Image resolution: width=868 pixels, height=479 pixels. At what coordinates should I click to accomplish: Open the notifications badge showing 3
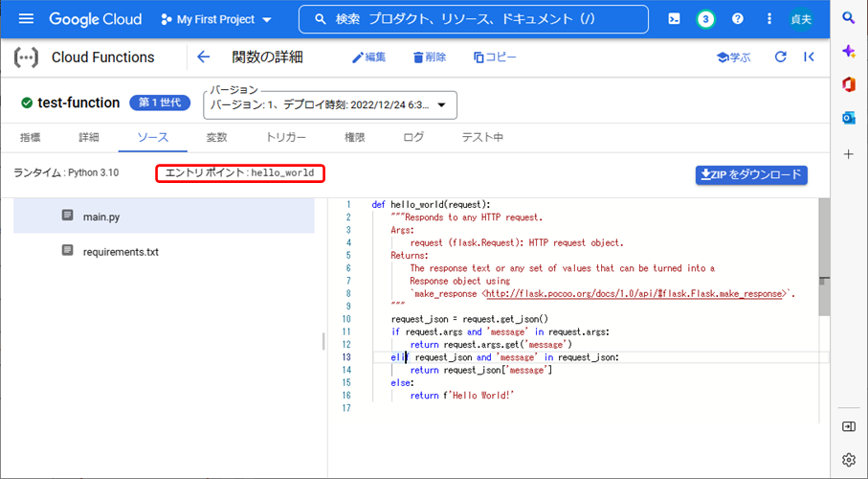pyautogui.click(x=705, y=19)
